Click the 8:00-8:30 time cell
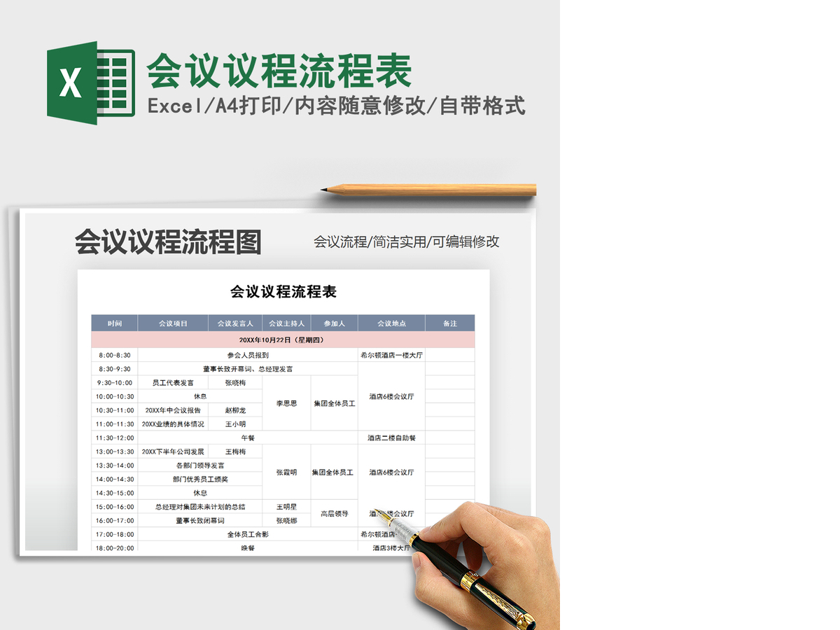Screen dimensions: 840x630 [115, 355]
